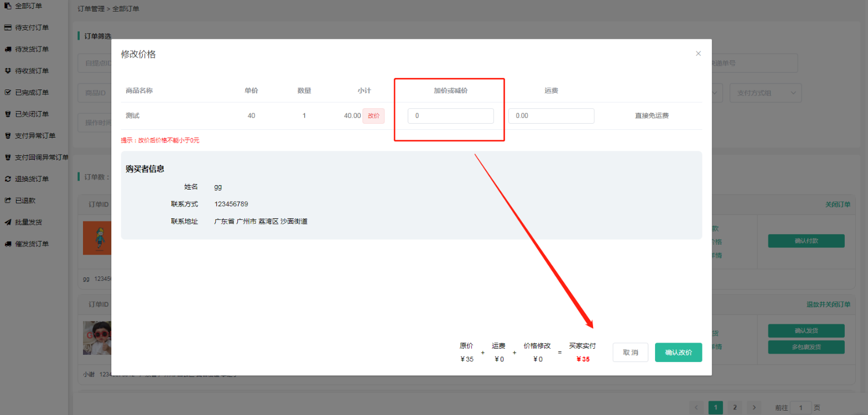
Task: Click the 修改价格 dialog title
Action: pyautogui.click(x=138, y=54)
